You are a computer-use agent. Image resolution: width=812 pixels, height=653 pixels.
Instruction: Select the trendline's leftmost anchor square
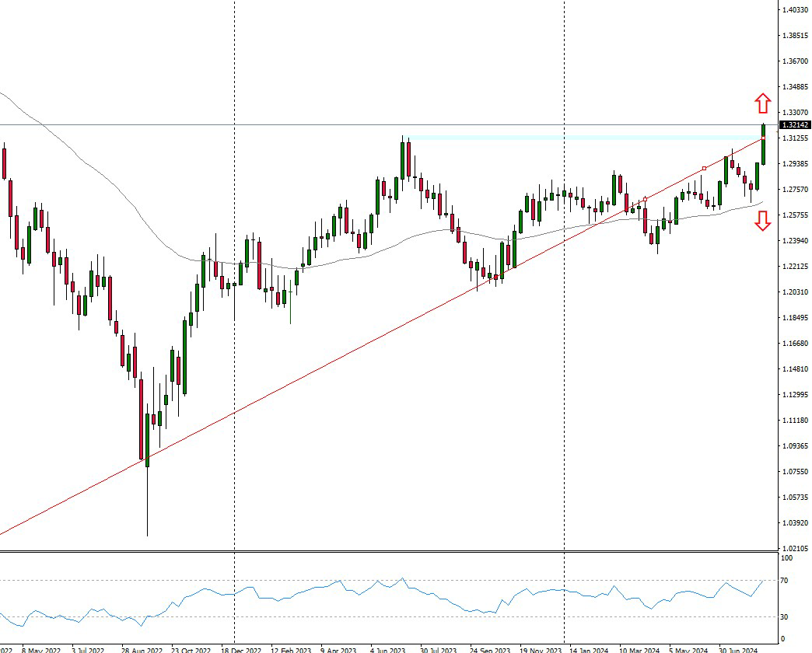click(x=645, y=199)
